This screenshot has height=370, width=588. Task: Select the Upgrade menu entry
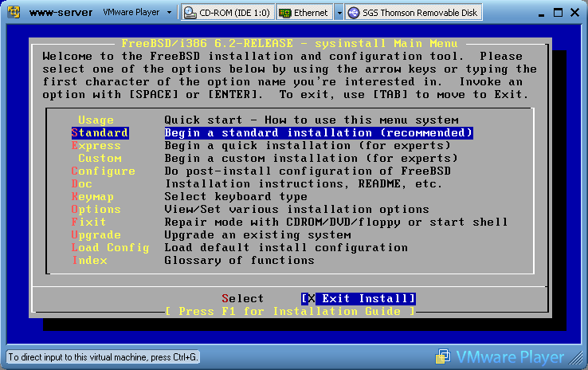[x=96, y=235]
